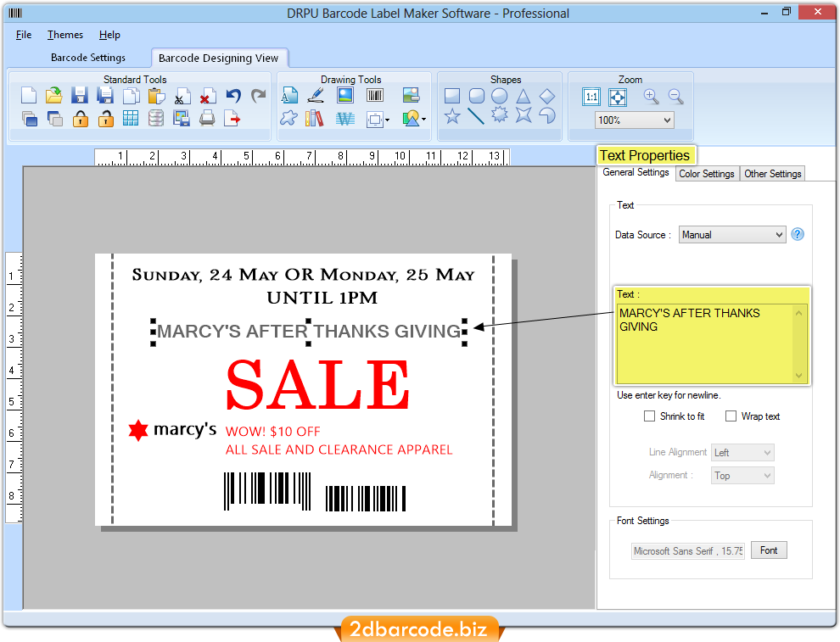Open the books library icon tool
Screen dimensions: 840x642
(315, 119)
